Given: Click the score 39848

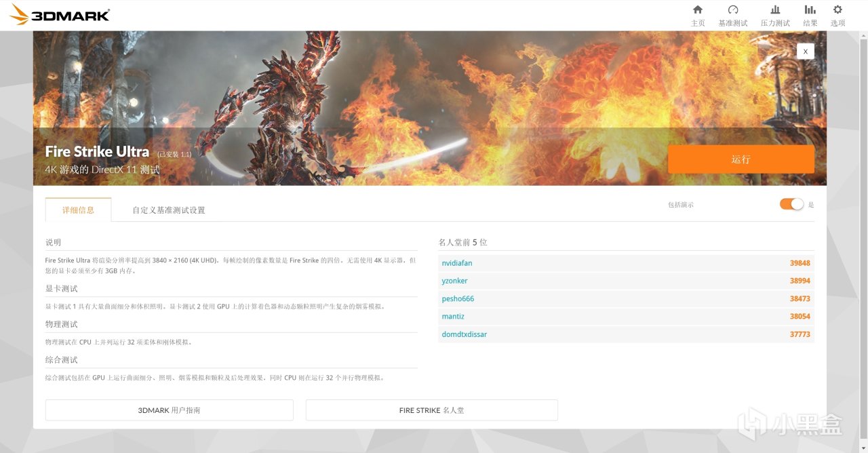Looking at the screenshot, I should pyautogui.click(x=800, y=263).
